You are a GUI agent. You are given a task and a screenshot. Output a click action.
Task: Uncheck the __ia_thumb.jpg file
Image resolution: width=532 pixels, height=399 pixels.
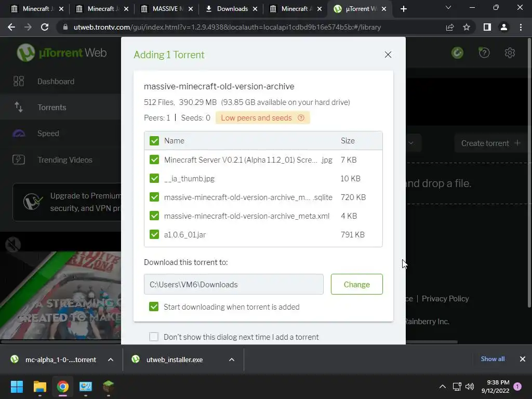coord(154,179)
